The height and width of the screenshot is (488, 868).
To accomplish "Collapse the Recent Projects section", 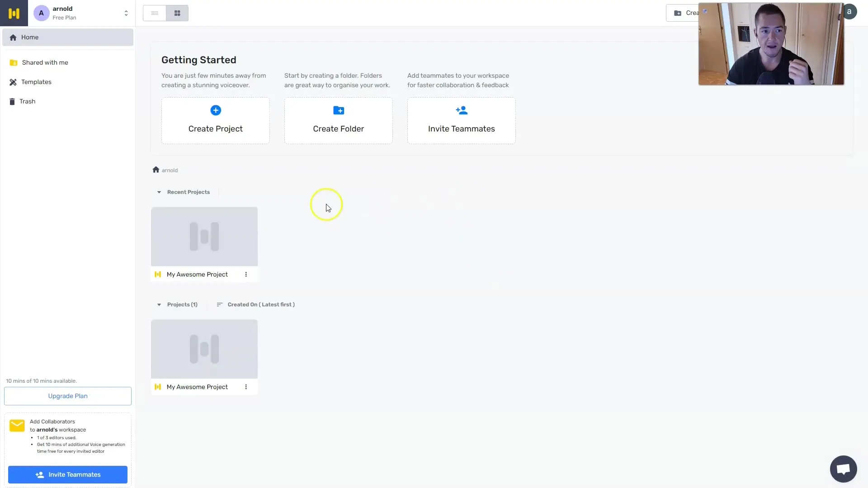I will click(x=159, y=192).
